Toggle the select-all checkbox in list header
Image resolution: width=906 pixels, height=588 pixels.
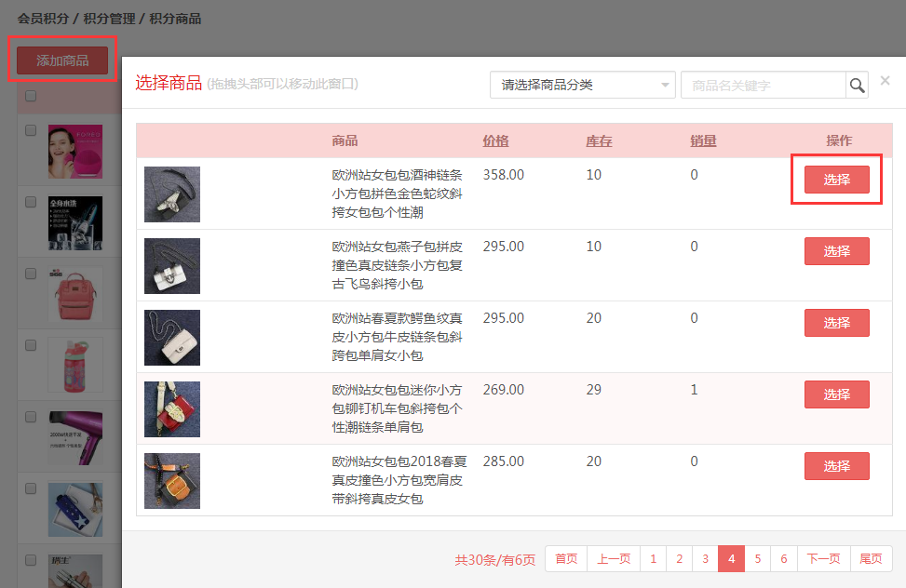[x=31, y=96]
